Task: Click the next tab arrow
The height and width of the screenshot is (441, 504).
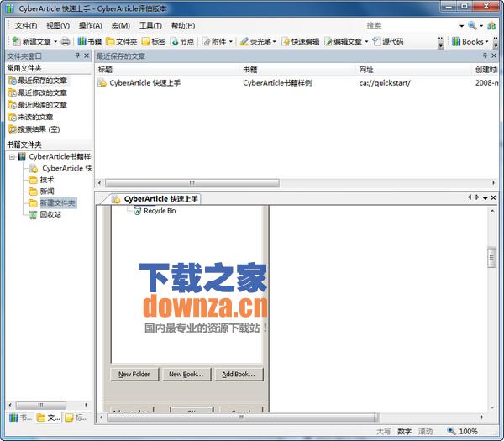Action: 477,197
